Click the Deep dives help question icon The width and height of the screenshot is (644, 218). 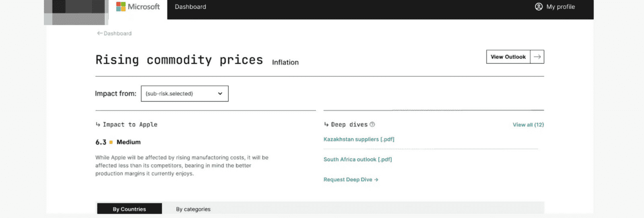click(x=372, y=125)
